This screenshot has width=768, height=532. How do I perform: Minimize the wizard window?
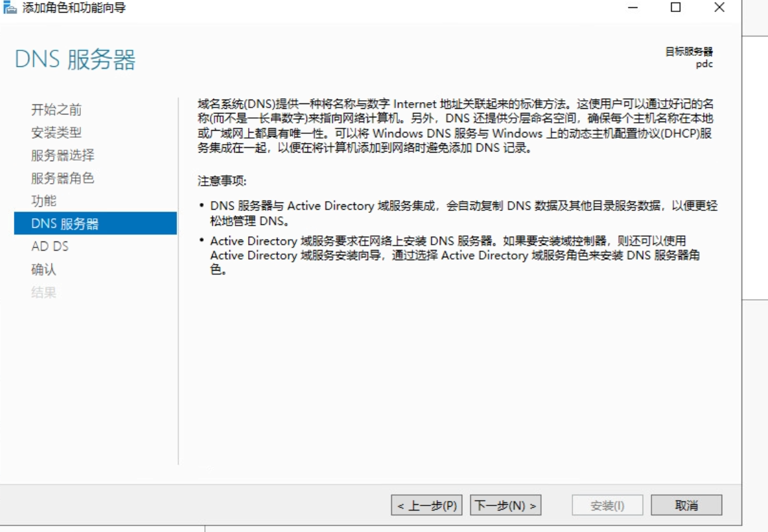[633, 7]
